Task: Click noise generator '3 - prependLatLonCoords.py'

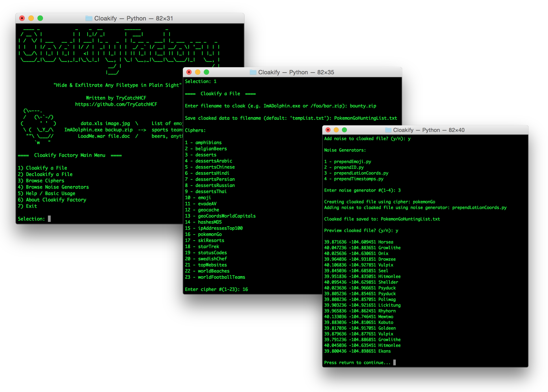Action: point(356,173)
